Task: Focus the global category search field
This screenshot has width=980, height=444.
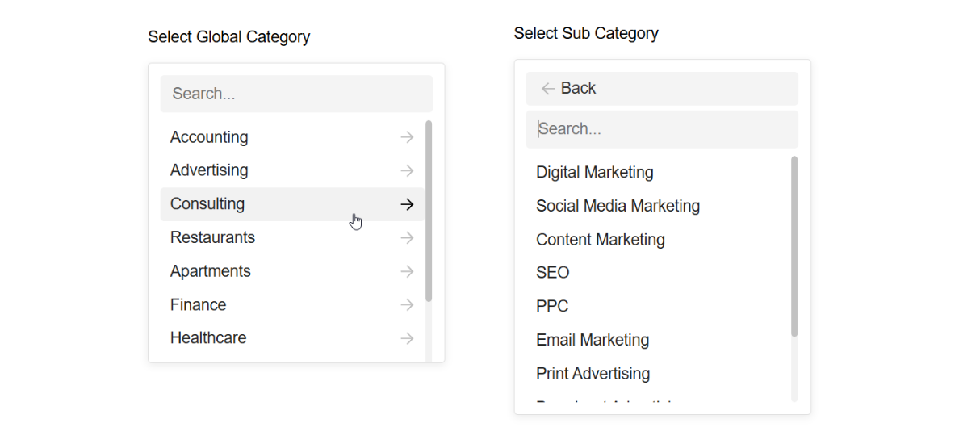Action: click(x=296, y=94)
